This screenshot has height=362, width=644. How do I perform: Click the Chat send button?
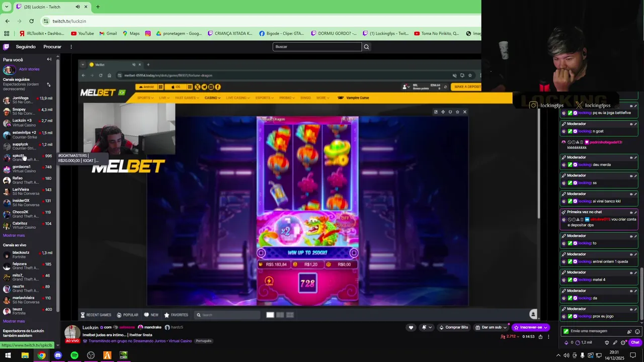point(635,342)
